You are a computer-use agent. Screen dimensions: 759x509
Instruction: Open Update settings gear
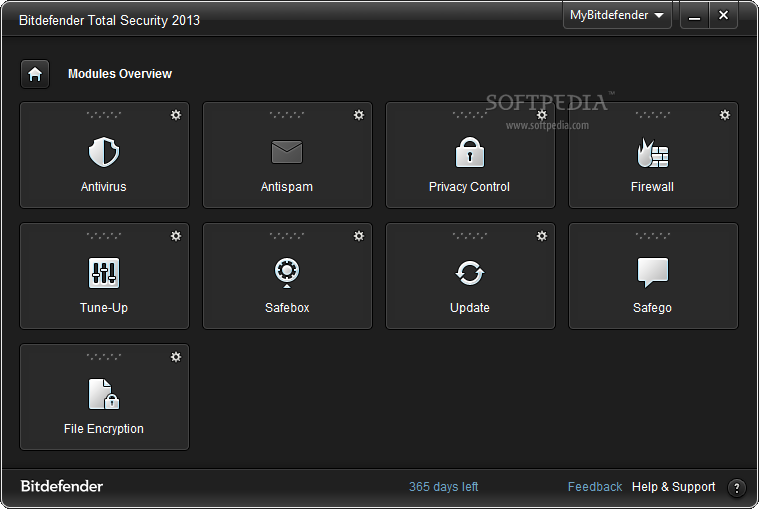542,236
